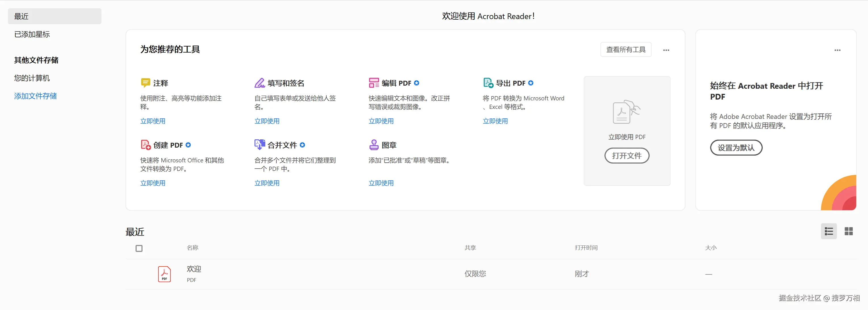Viewport: 868px width, 310px height.
Task: Click 立即使用 under 创建 PDF
Action: point(153,183)
